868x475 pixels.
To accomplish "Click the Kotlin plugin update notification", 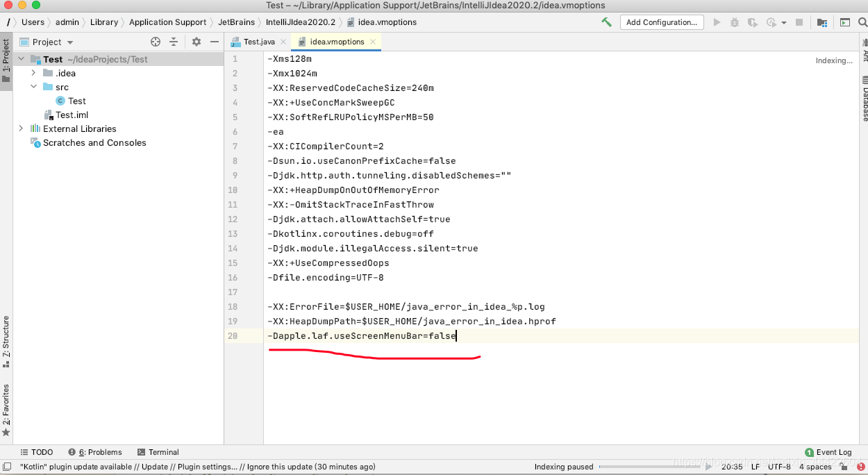I will coord(198,467).
